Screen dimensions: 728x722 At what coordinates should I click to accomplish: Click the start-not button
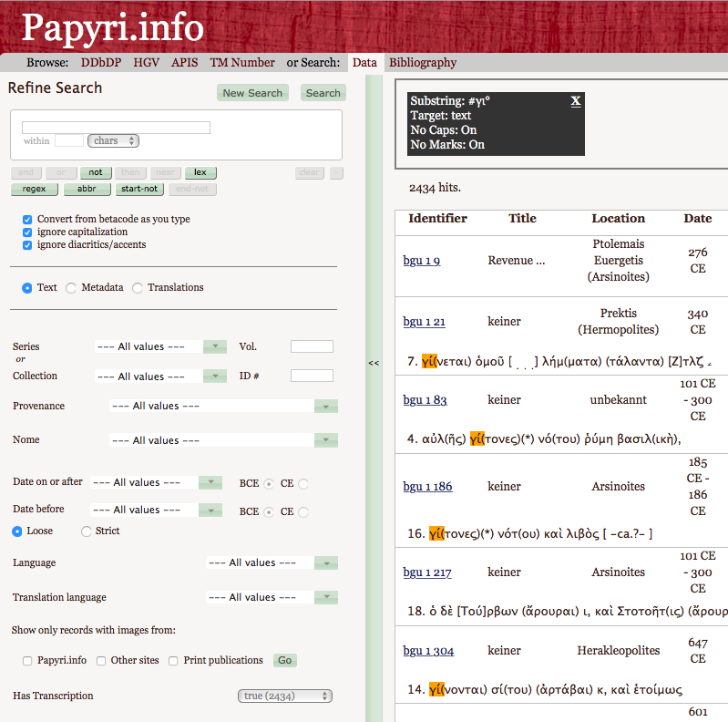[139, 189]
